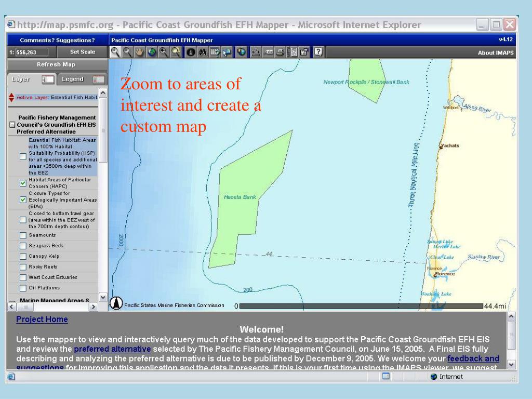
Task: Select the Zoom In magnifier tool
Action: coord(115,52)
